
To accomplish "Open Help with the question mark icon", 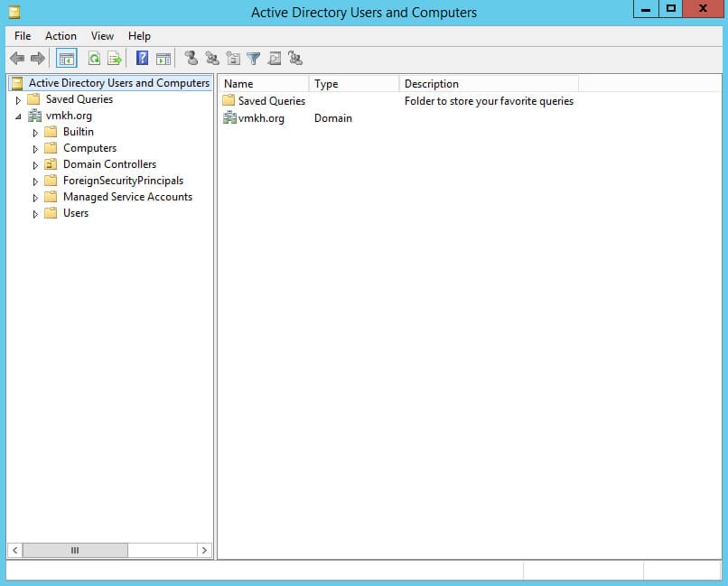I will click(x=142, y=58).
